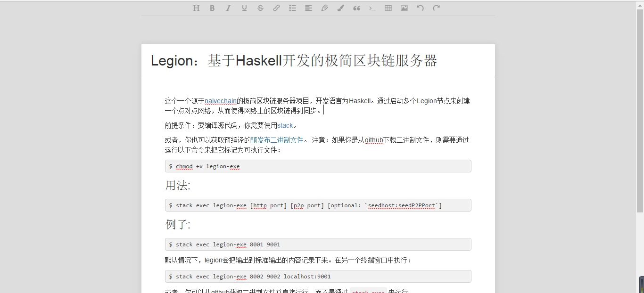Insert a blockquote
Viewport: 644px width, 293px height.
click(x=356, y=8)
